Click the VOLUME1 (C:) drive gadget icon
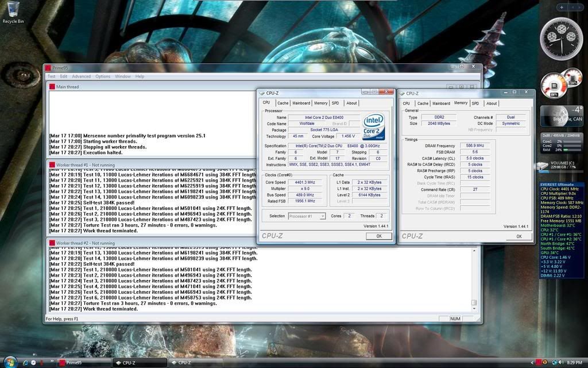 click(x=542, y=166)
